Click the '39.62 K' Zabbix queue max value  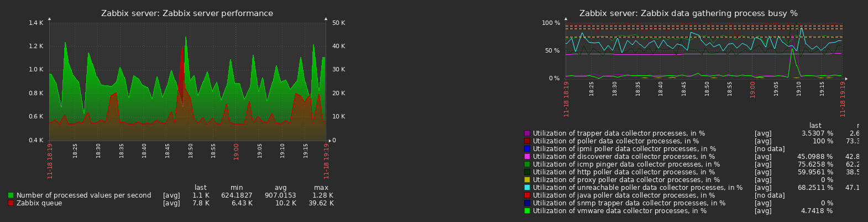click(320, 203)
